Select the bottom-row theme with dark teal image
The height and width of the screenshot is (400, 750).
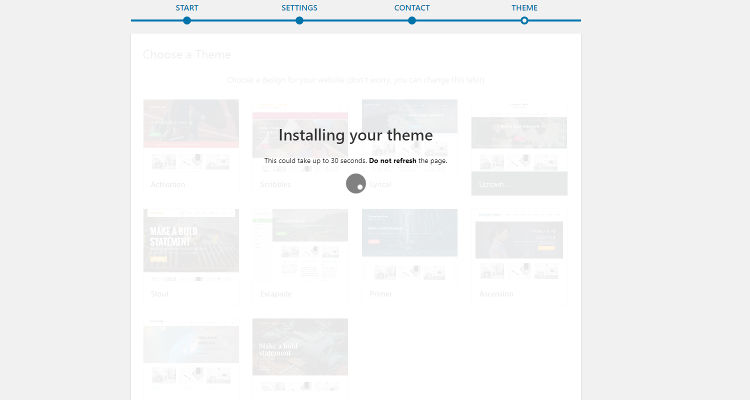pos(300,350)
